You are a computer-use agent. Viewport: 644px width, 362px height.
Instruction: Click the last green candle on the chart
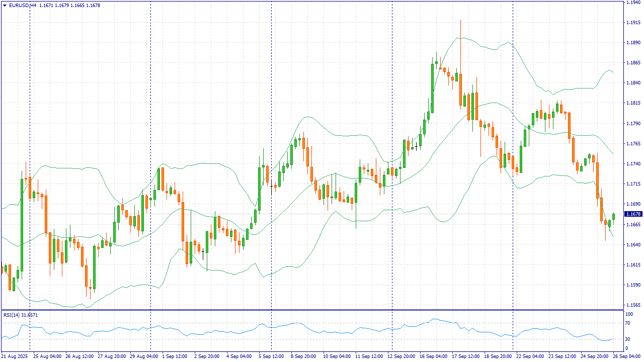(x=613, y=217)
